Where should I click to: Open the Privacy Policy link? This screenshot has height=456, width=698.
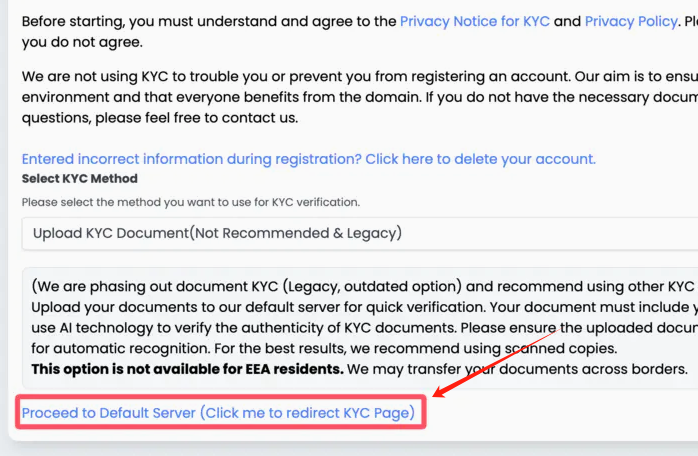[x=631, y=21]
